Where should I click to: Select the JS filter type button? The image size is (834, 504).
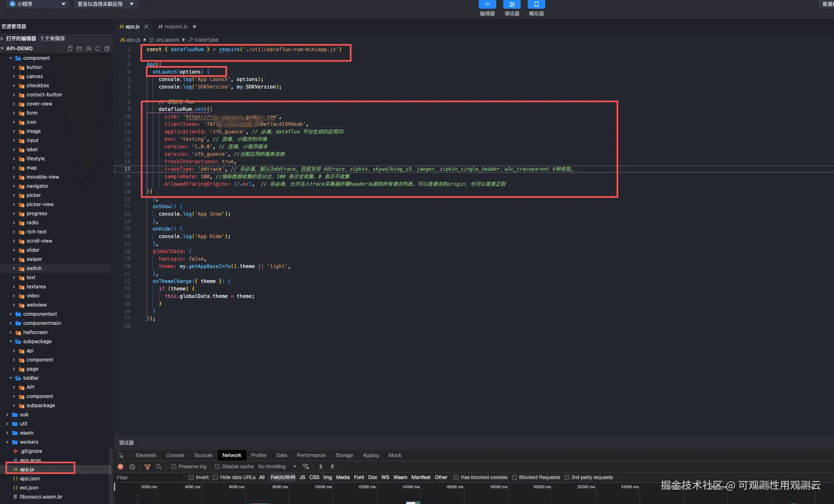tap(302, 477)
